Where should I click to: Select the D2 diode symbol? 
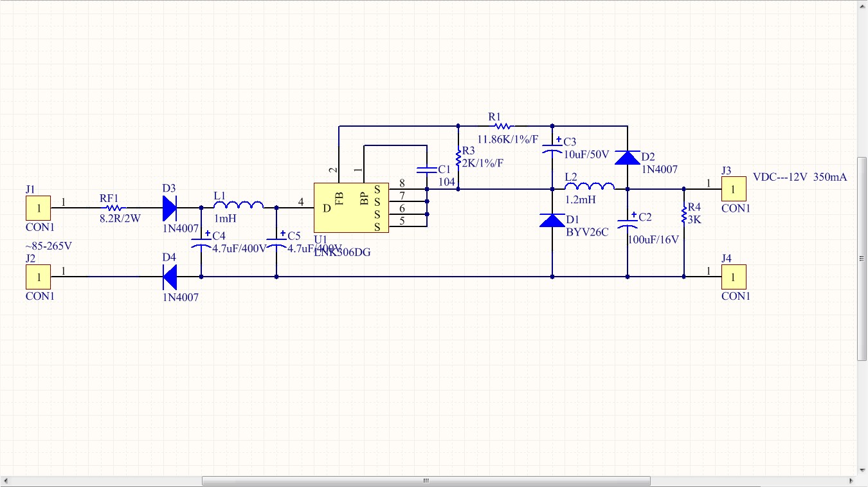tap(627, 158)
